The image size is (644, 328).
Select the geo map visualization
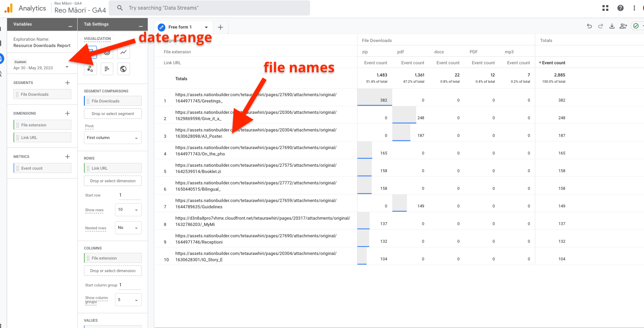tap(123, 69)
